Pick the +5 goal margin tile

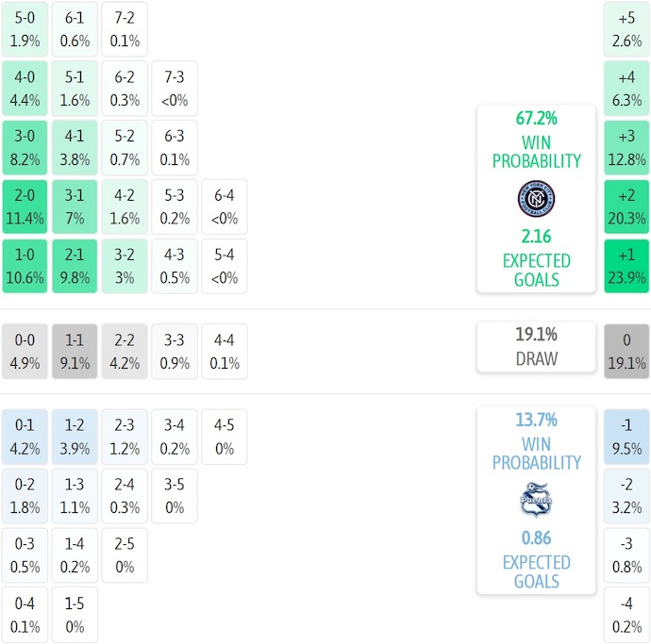point(626,28)
